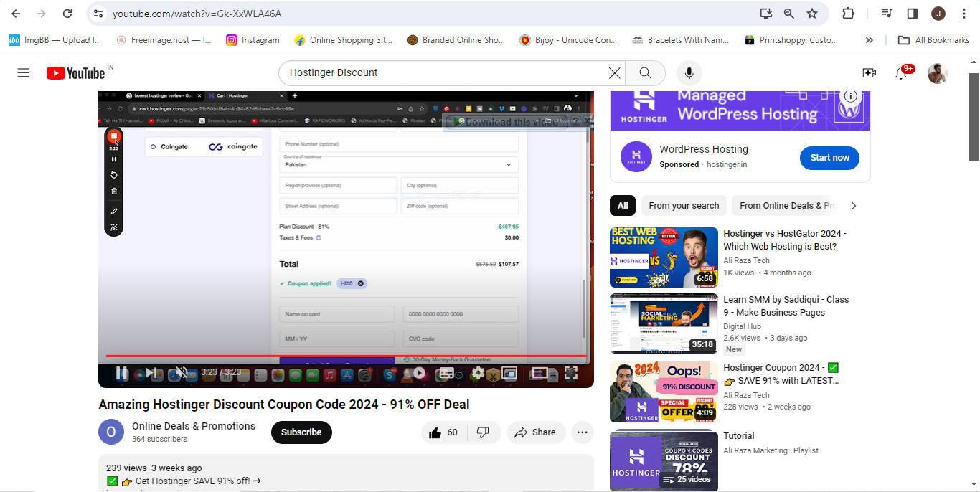Unmute the video player volume

(x=182, y=373)
